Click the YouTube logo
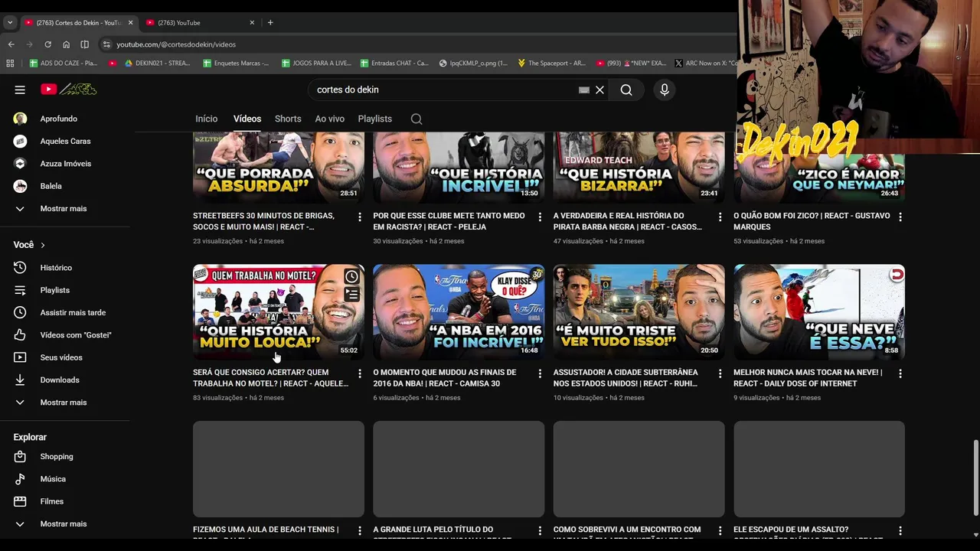Viewport: 980px width, 551px height. click(x=69, y=90)
